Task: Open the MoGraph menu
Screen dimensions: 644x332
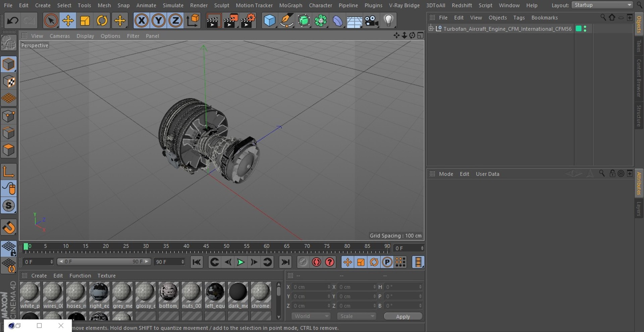Action: pyautogui.click(x=290, y=5)
